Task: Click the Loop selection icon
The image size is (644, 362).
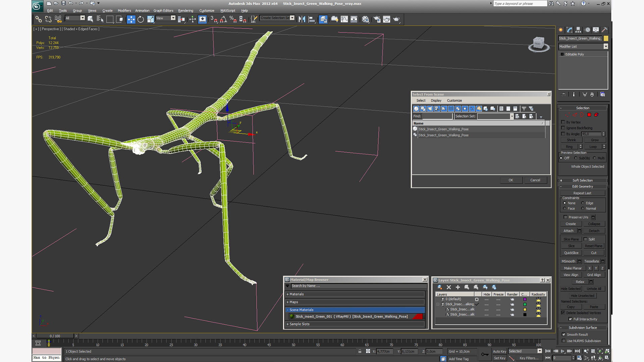Action: point(591,146)
